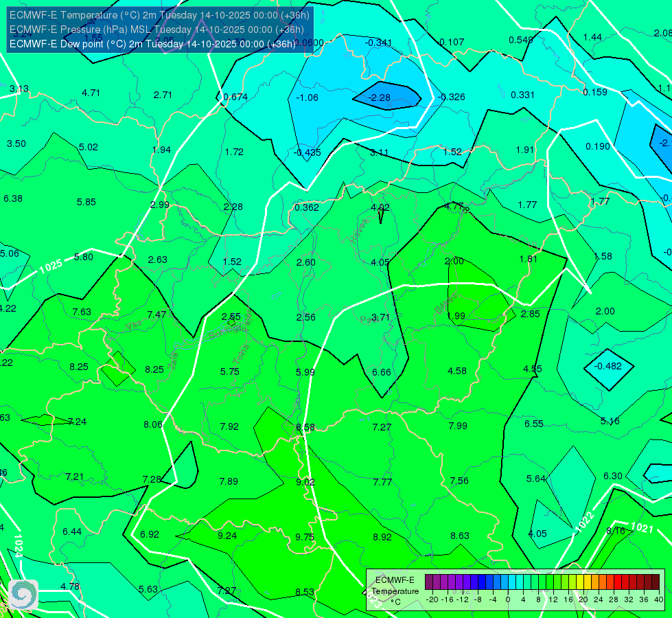Click the 8.63 dew point value
672x618 pixels.
pyautogui.click(x=460, y=536)
